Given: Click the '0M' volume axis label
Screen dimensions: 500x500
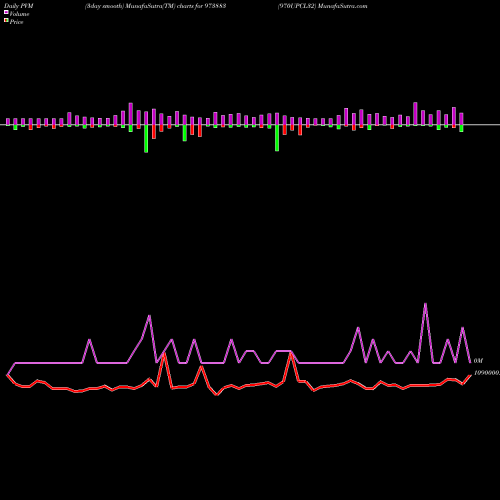Looking at the screenshot, I should (x=478, y=361).
